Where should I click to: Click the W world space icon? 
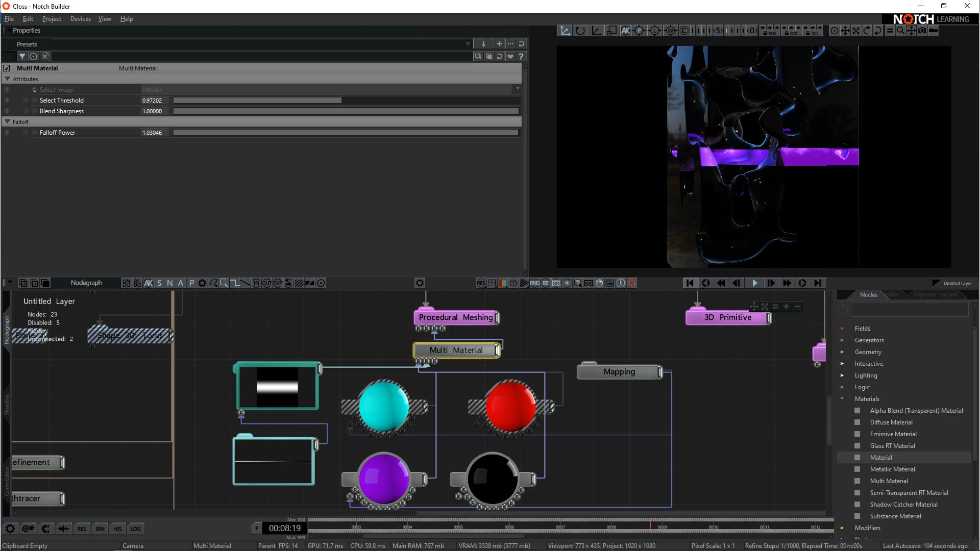(x=670, y=31)
